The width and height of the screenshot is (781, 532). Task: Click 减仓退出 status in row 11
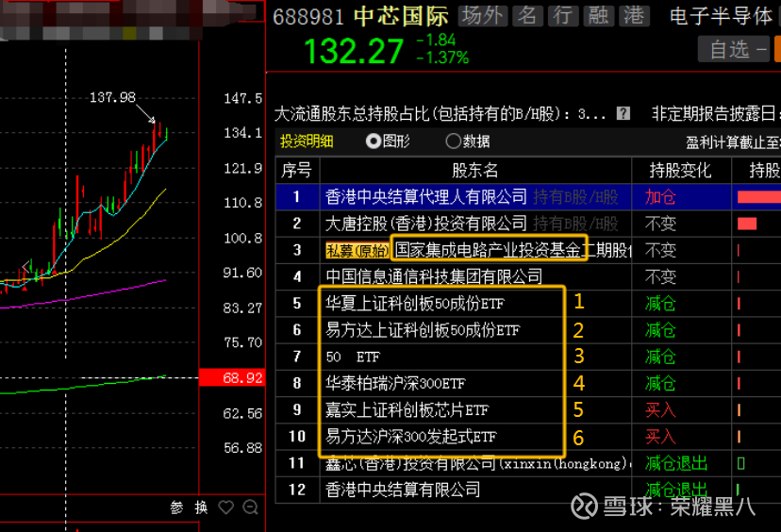point(676,464)
